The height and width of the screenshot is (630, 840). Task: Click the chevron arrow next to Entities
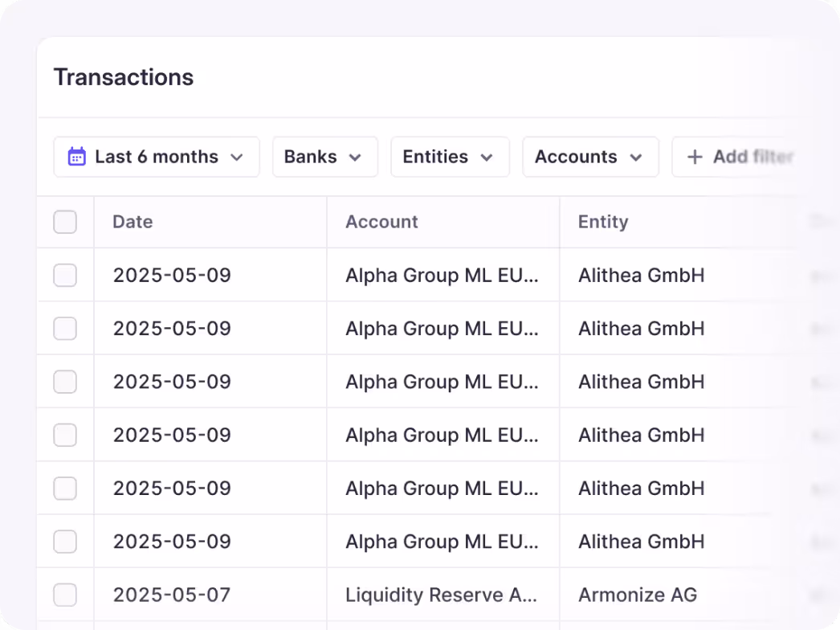pos(487,157)
